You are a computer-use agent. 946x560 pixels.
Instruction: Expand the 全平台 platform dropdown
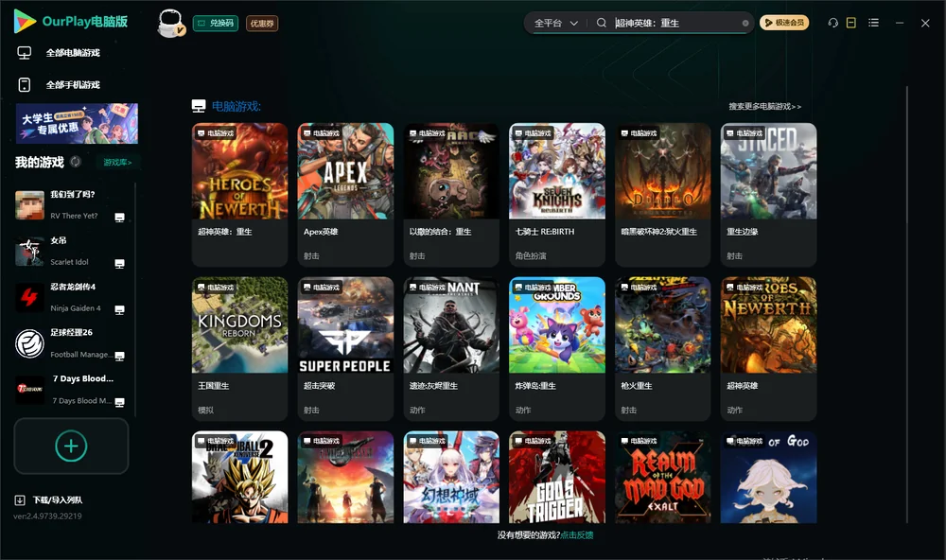click(555, 23)
